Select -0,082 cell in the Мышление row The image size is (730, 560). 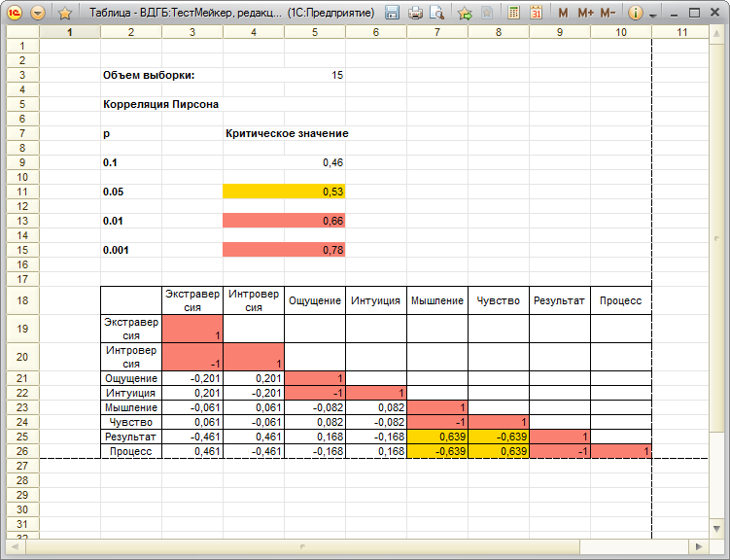tap(315, 407)
